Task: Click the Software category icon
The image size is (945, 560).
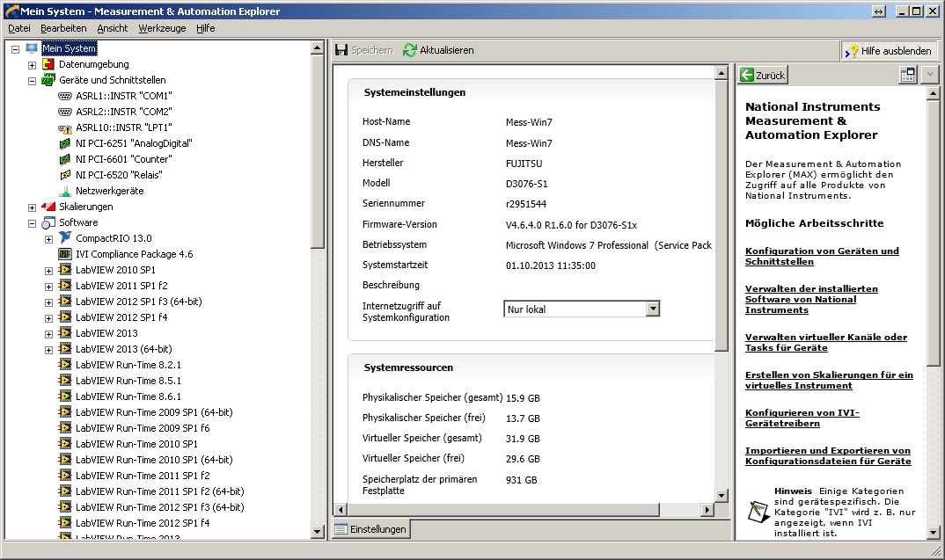Action: [x=48, y=222]
